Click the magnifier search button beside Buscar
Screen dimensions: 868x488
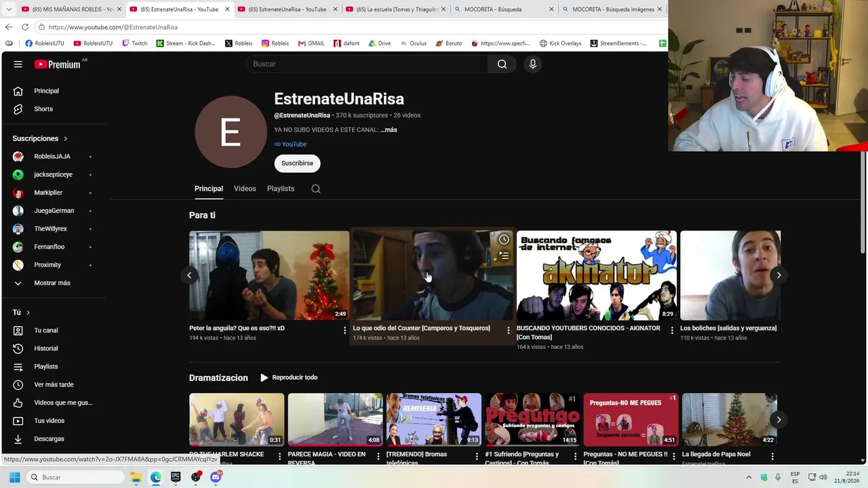point(502,64)
